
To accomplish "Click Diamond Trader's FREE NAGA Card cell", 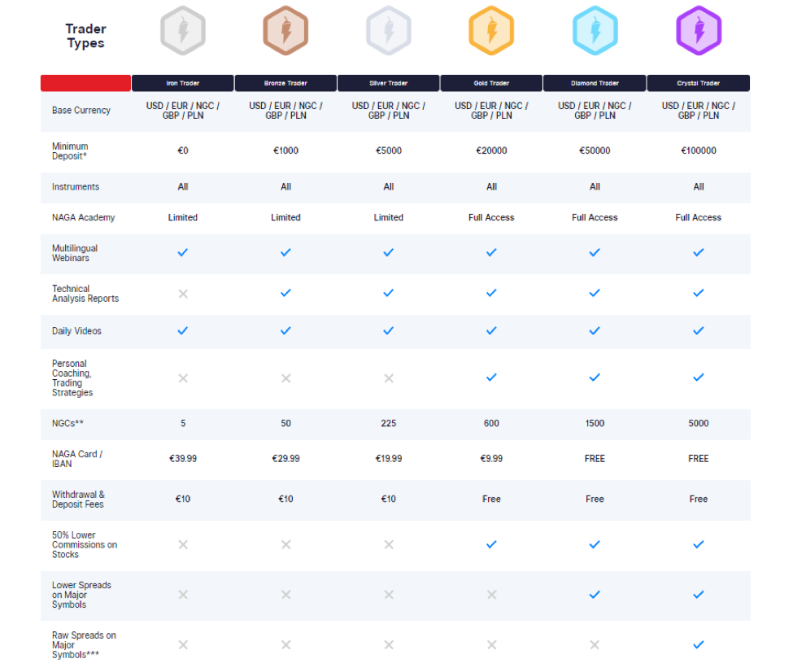I will click(x=595, y=459).
